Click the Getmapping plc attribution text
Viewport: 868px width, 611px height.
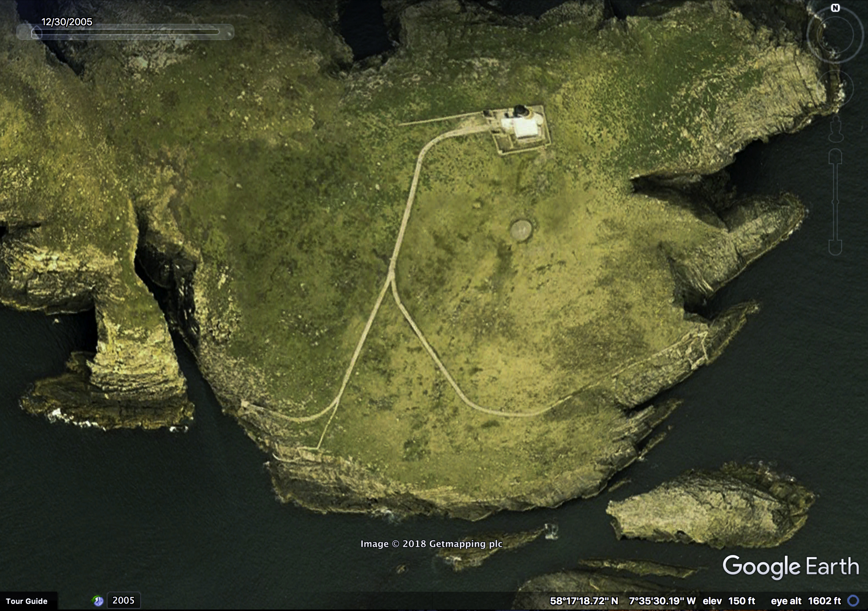coord(432,544)
